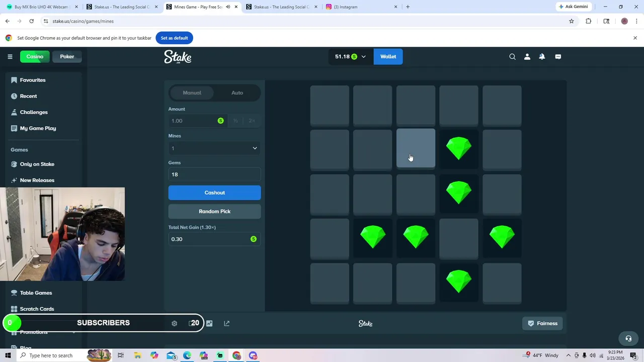
Task: Open the chat bubble icon
Action: click(x=558, y=57)
